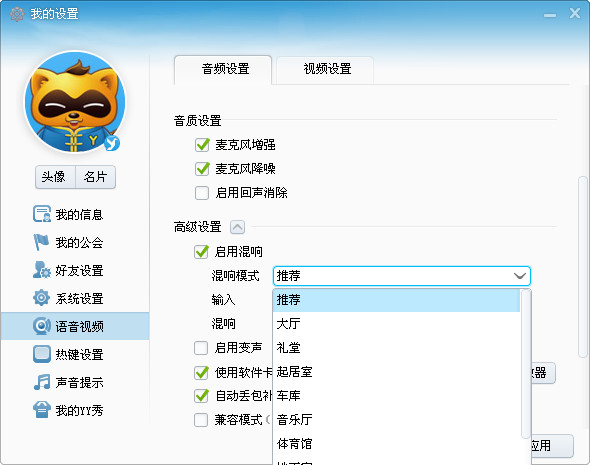Uncheck 麦克风降噪 checkbox
590x465 pixels.
(202, 169)
